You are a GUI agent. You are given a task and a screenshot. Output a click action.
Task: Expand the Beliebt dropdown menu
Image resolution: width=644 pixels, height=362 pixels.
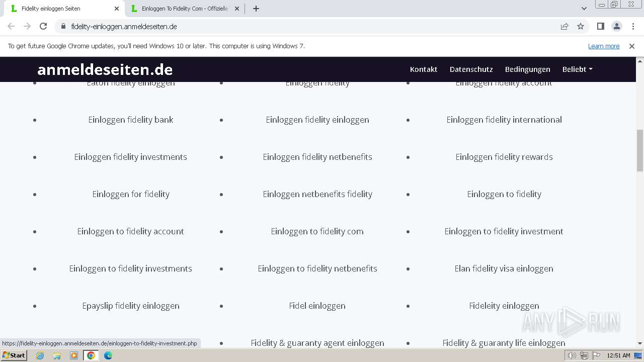pos(577,69)
